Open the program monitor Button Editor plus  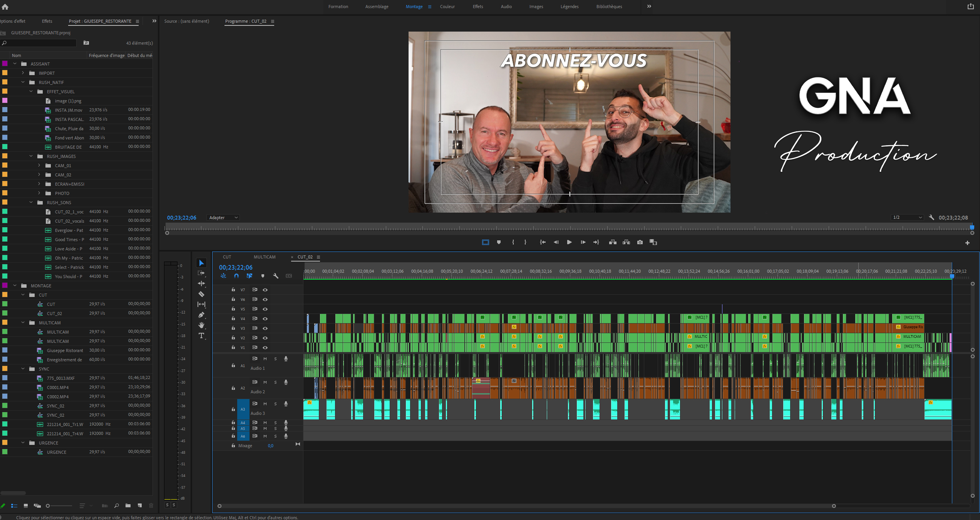coord(967,243)
